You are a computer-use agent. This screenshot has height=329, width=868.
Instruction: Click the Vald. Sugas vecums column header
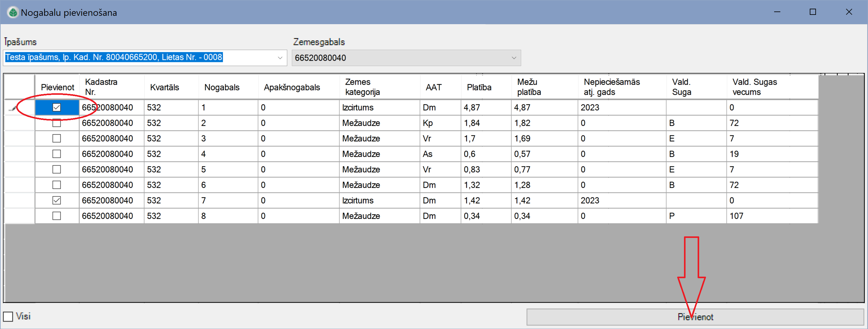click(x=754, y=87)
